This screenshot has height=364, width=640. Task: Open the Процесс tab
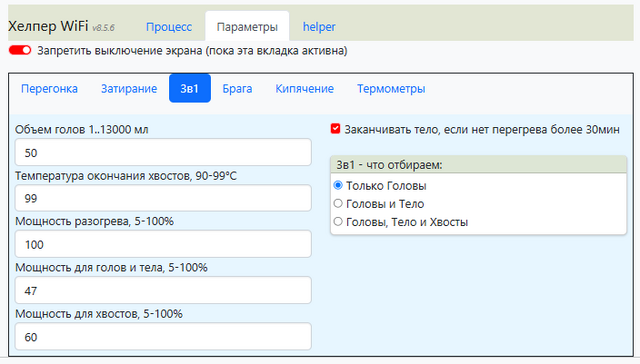point(169,27)
